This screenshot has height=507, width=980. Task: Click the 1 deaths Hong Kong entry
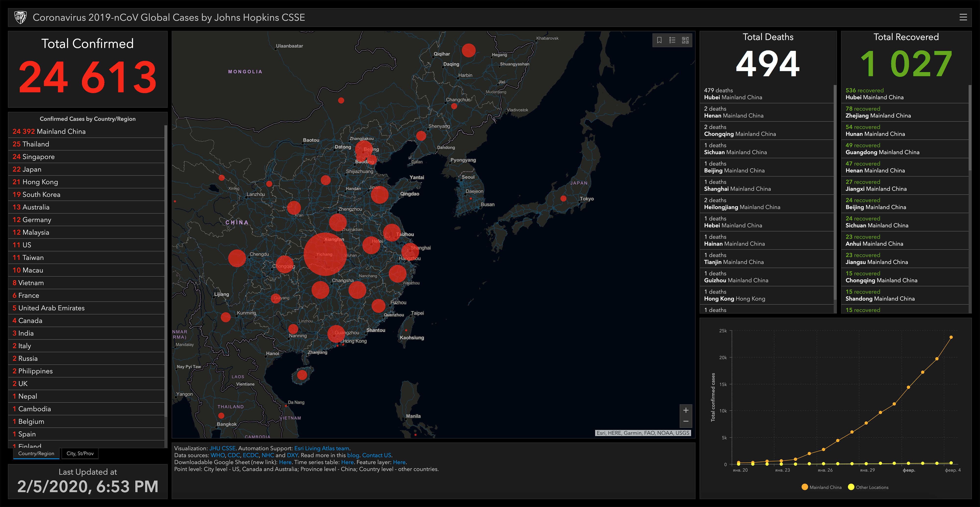click(x=767, y=295)
